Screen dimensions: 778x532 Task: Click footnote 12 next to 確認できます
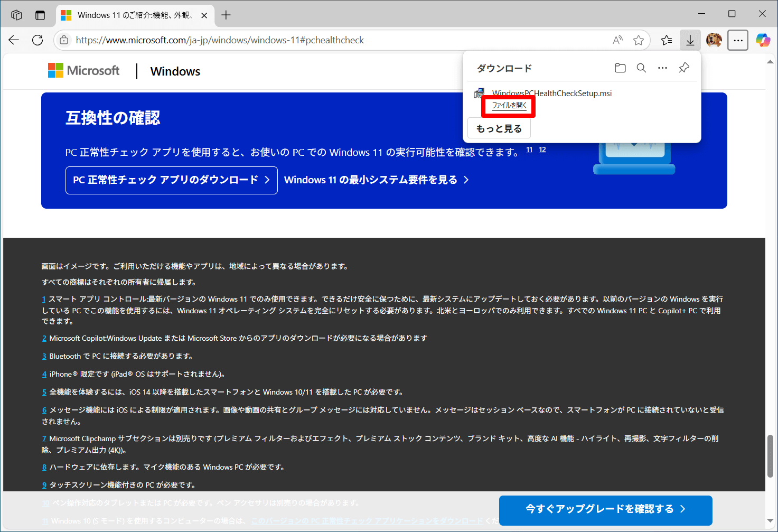542,150
